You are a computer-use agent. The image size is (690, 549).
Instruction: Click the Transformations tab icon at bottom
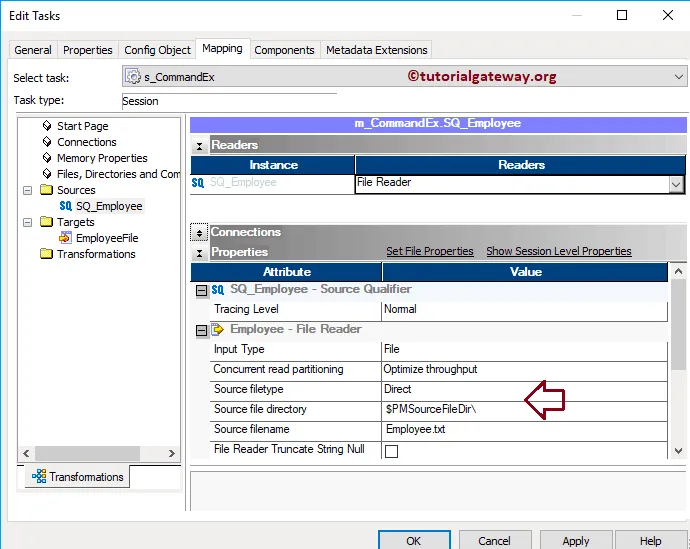click(x=39, y=476)
